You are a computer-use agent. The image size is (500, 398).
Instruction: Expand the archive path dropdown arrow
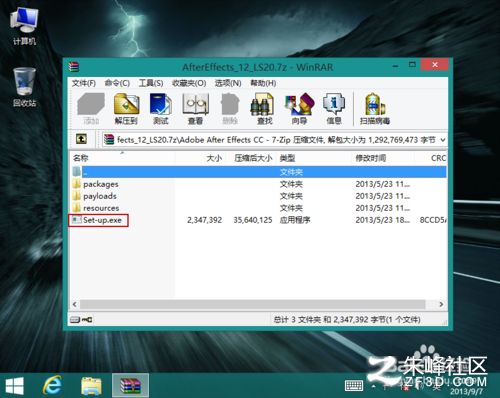443,140
